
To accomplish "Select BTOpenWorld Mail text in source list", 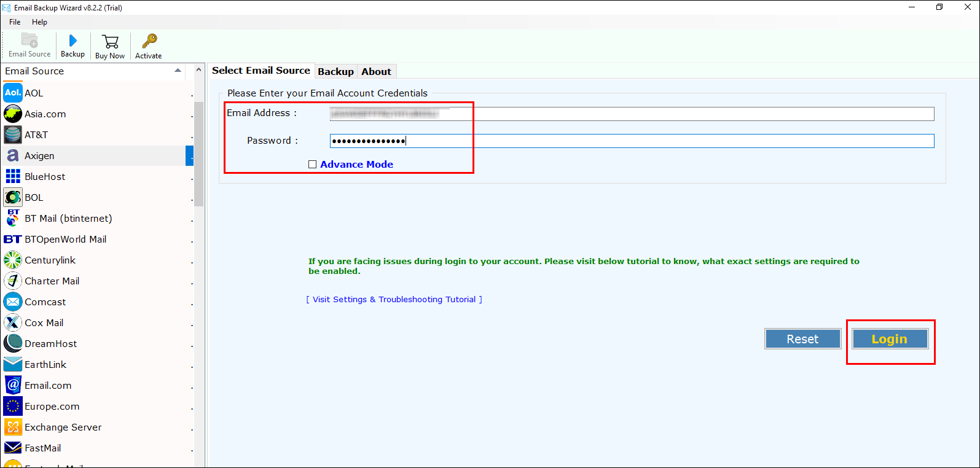I will (x=65, y=240).
